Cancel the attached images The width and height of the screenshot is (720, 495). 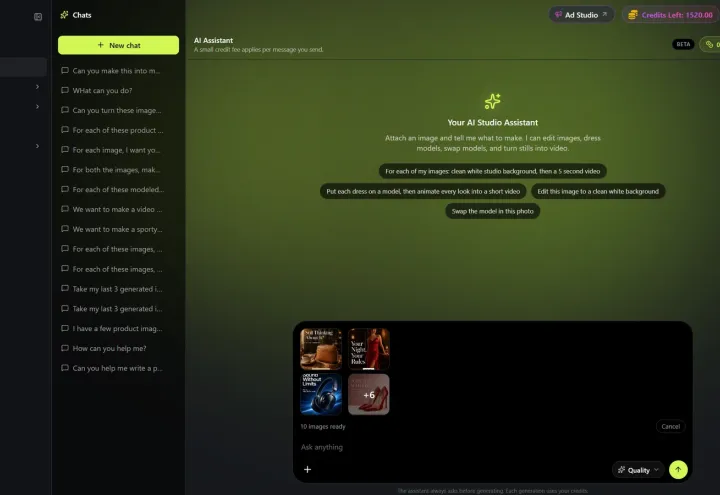[x=670, y=427]
